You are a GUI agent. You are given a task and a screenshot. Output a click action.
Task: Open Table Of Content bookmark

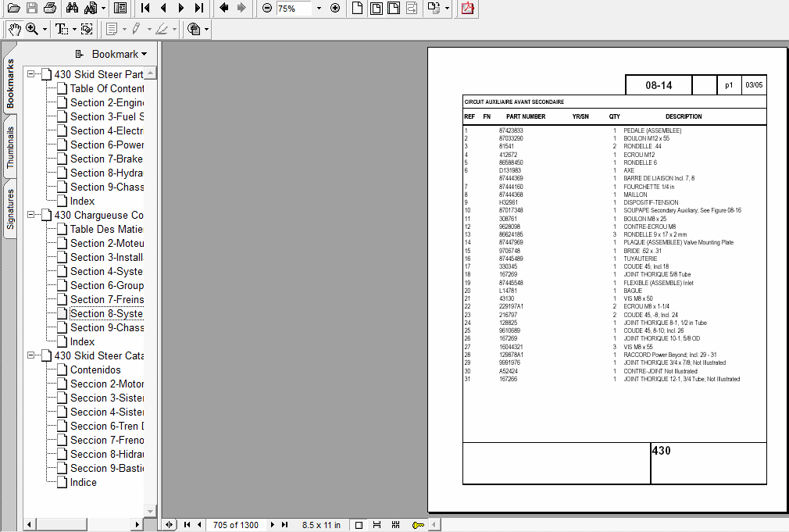[x=107, y=88]
